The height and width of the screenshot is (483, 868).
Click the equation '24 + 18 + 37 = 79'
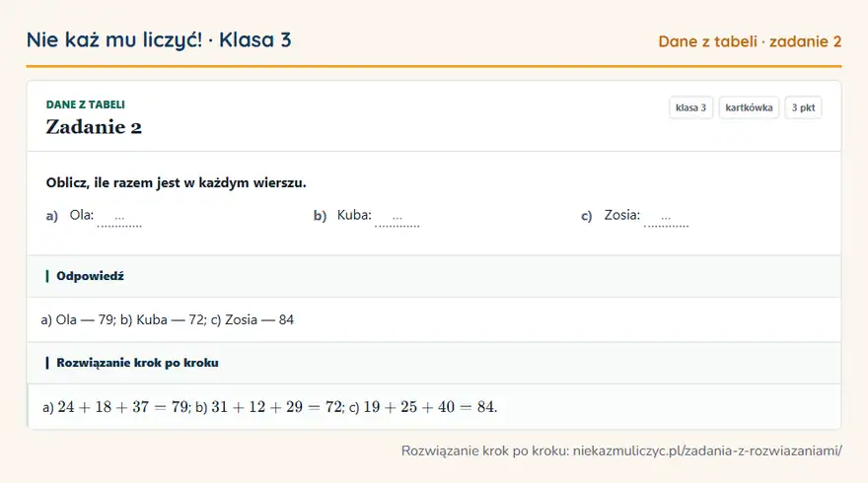123,407
